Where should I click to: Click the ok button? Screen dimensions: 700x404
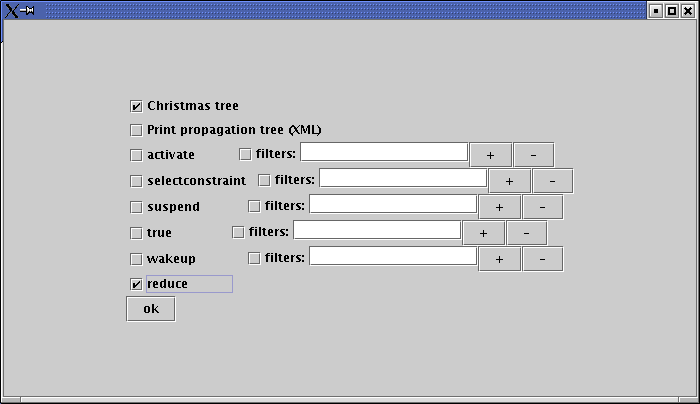pos(151,309)
